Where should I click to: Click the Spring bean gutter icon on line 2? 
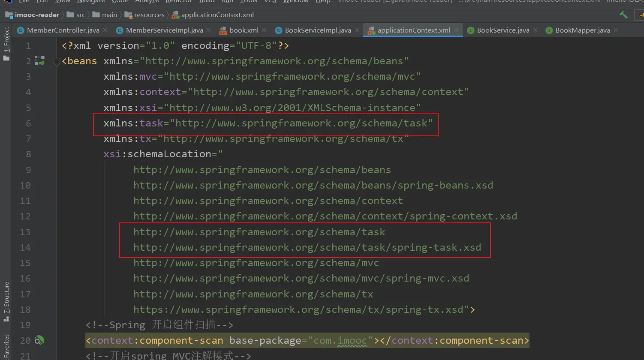point(40,61)
